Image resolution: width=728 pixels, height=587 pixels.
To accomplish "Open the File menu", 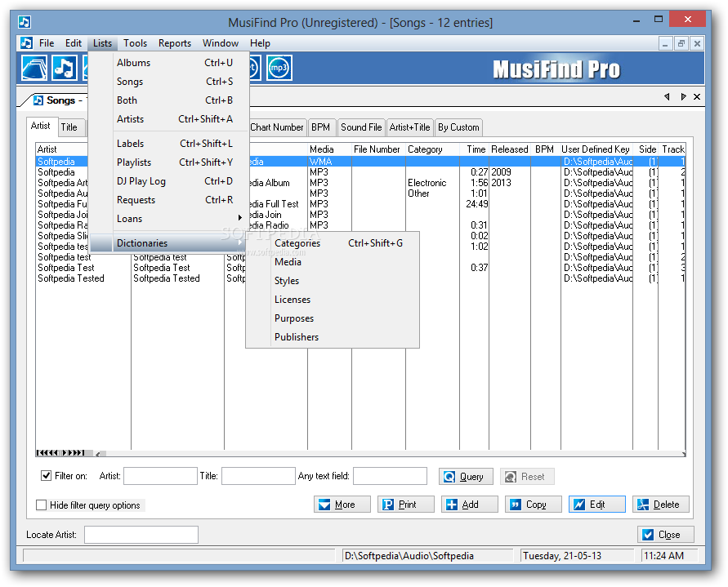I will pyautogui.click(x=47, y=43).
